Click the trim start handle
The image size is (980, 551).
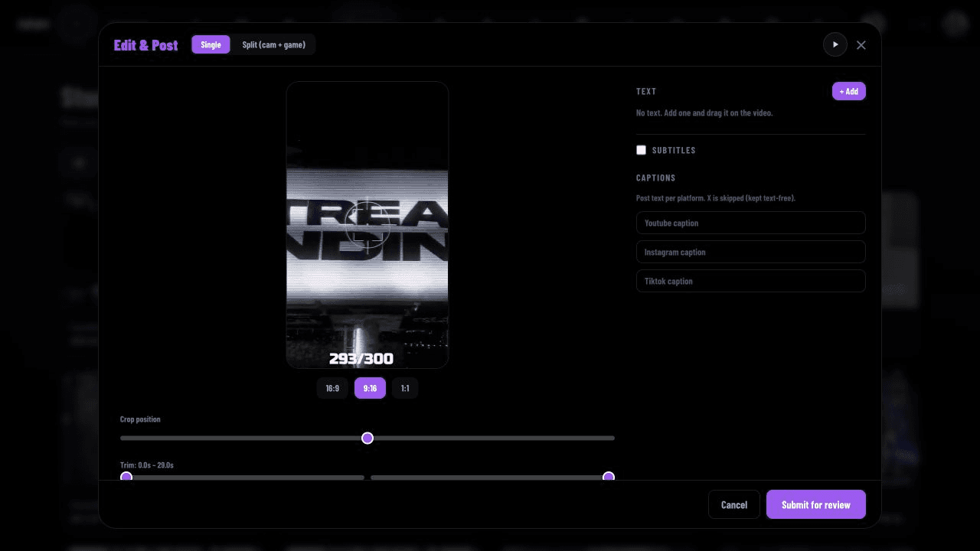point(126,478)
